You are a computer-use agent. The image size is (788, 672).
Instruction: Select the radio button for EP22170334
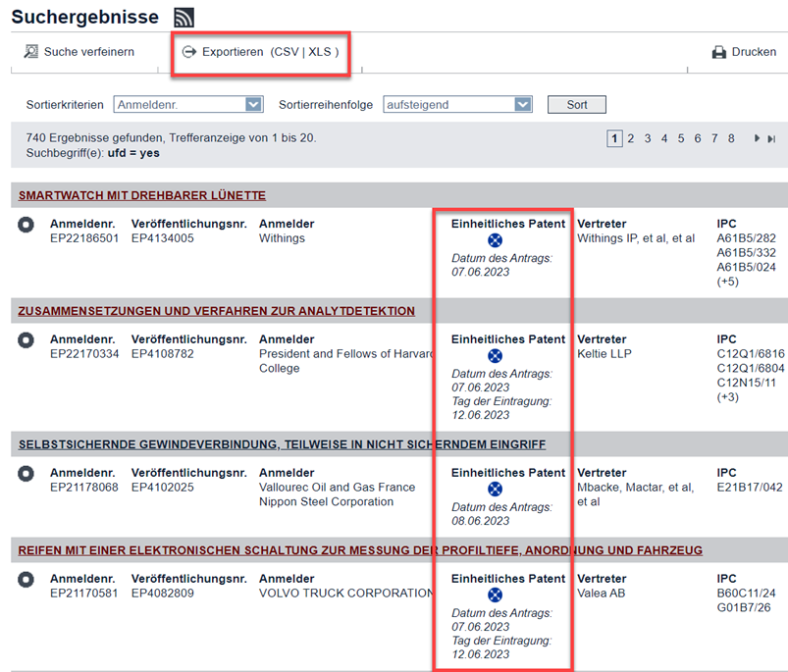26,340
